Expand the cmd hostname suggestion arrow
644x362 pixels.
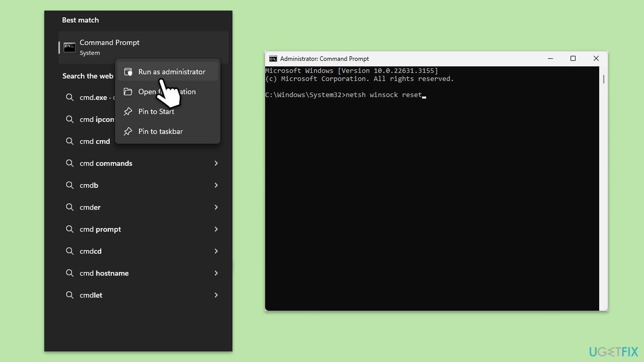216,273
